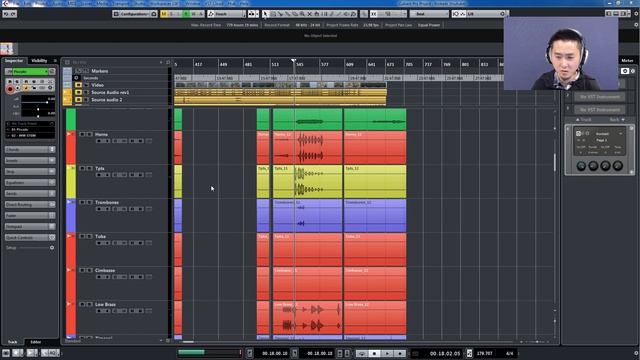
Task: Expand the Sends inspector section
Action: point(30,193)
